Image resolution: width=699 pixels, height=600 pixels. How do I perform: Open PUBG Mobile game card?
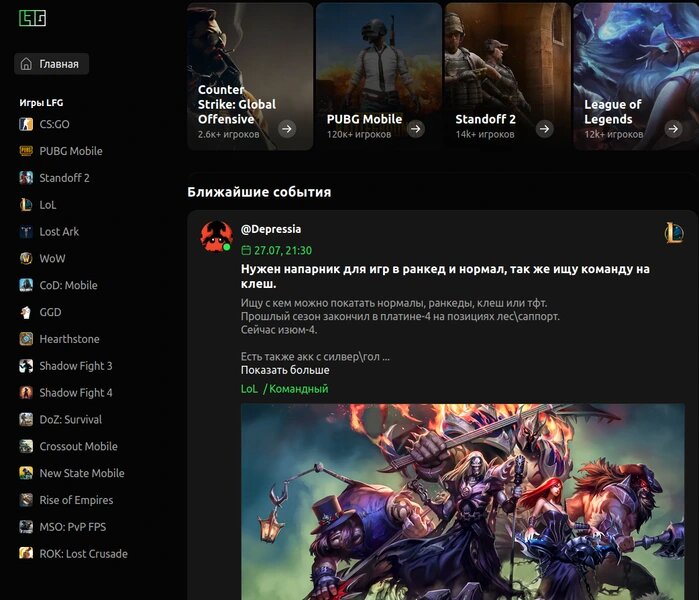point(378,76)
